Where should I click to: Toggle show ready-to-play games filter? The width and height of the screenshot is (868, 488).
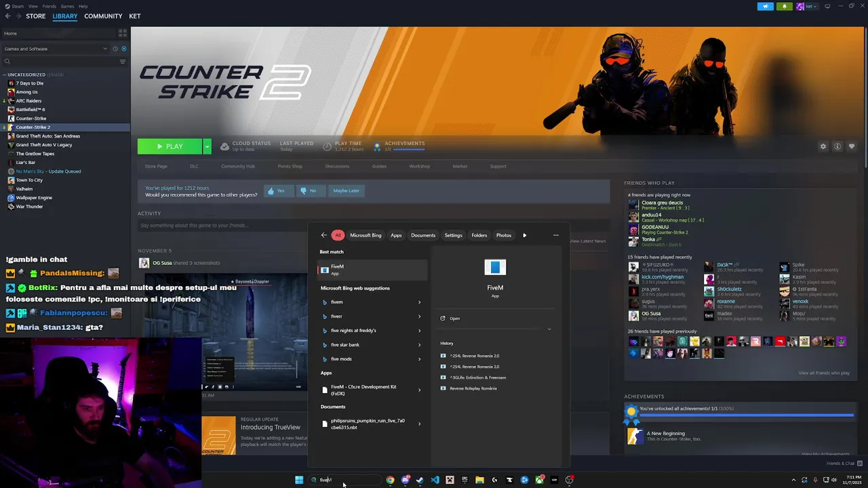coord(123,49)
